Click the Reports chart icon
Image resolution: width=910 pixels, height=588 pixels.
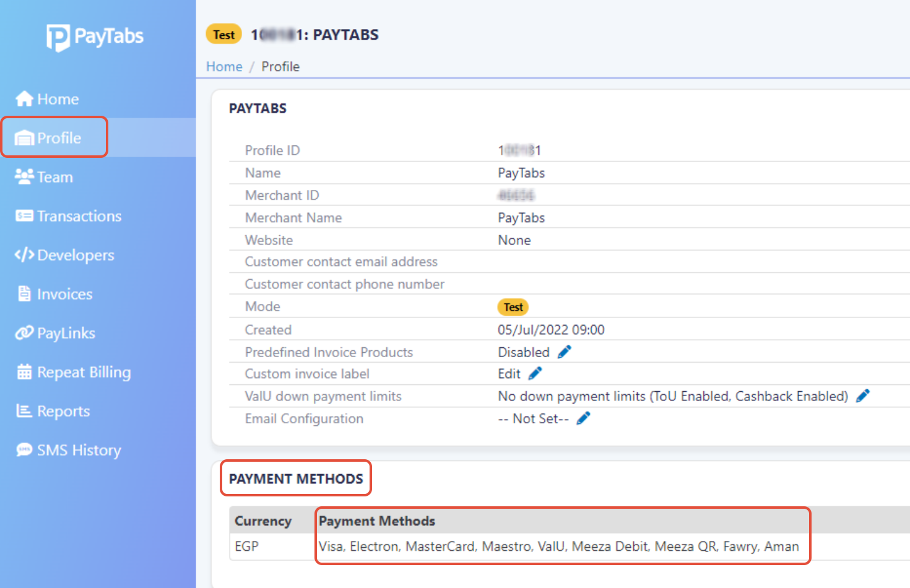point(24,410)
